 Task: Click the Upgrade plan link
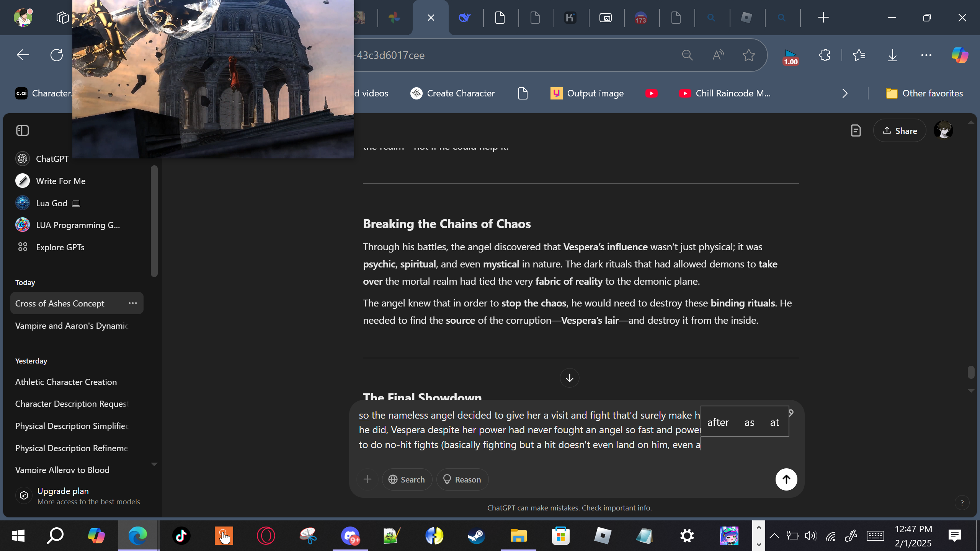[63, 491]
